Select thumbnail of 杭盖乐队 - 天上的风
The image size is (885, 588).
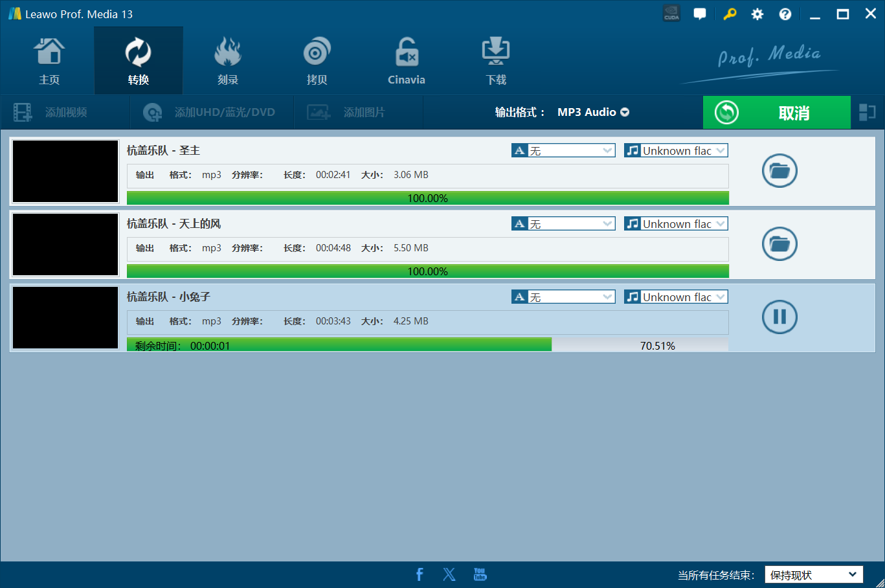(x=65, y=245)
